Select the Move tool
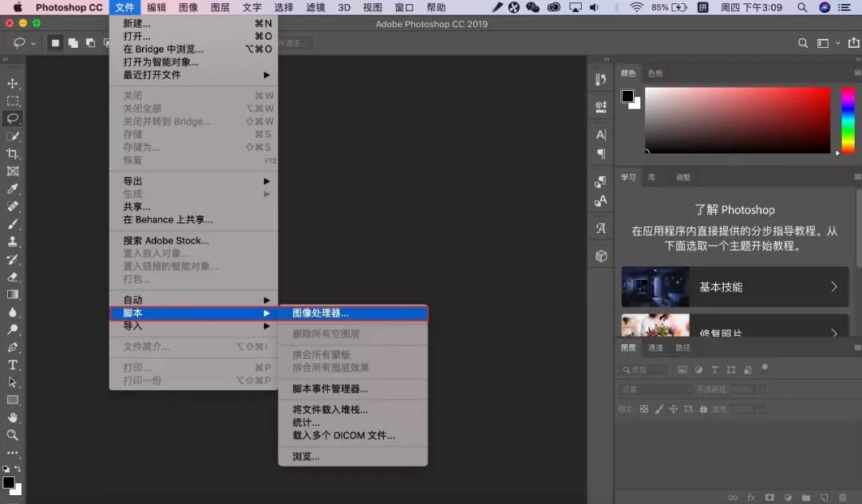This screenshot has height=504, width=862. click(x=12, y=83)
